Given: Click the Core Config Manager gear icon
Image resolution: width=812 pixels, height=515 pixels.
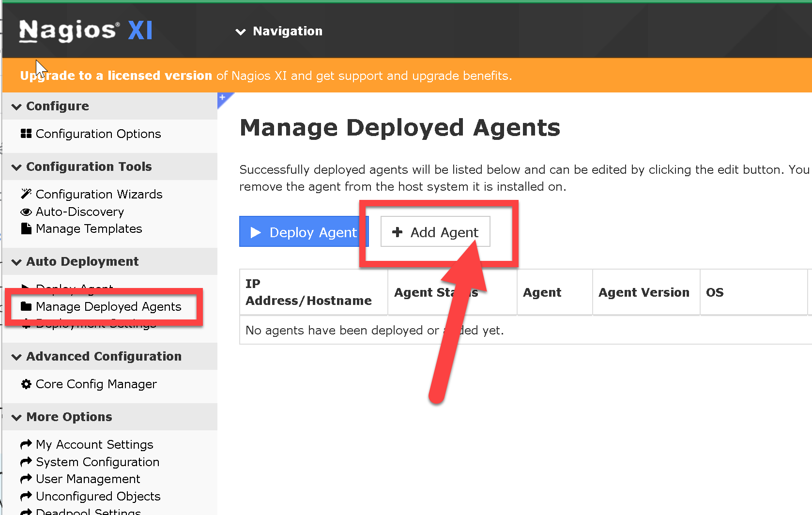Looking at the screenshot, I should pyautogui.click(x=26, y=384).
